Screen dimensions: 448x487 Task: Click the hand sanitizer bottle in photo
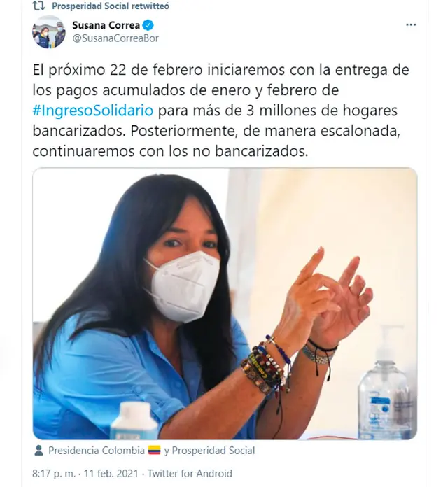coord(386,382)
